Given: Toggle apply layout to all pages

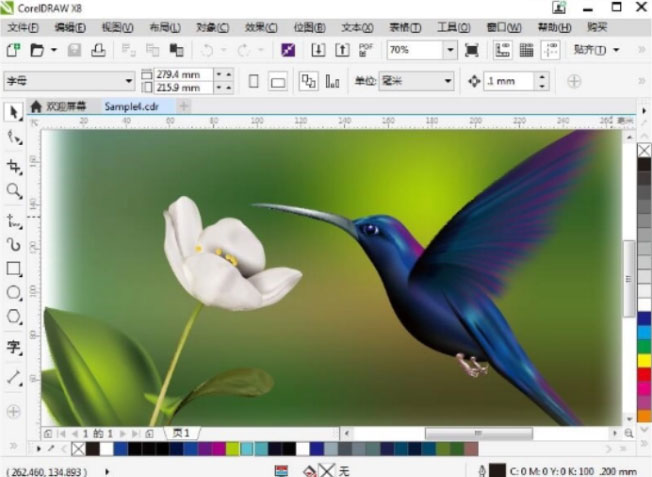Looking at the screenshot, I should [x=308, y=81].
